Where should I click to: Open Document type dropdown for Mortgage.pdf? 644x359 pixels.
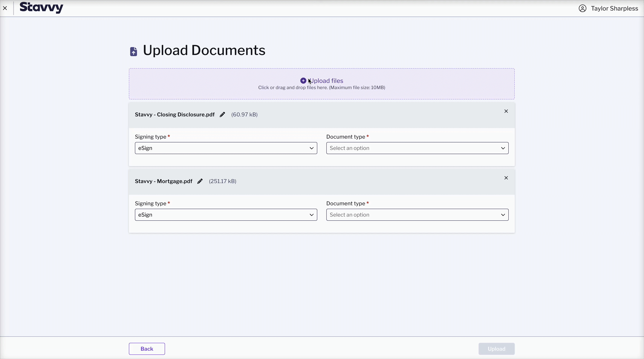[x=417, y=215]
